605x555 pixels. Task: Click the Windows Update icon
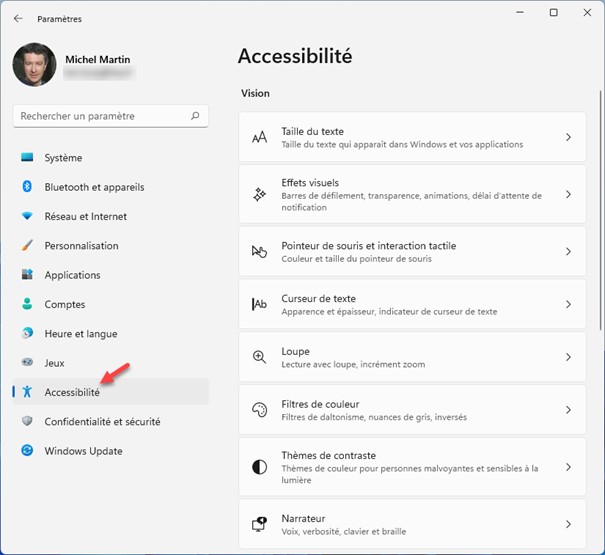pyautogui.click(x=27, y=451)
